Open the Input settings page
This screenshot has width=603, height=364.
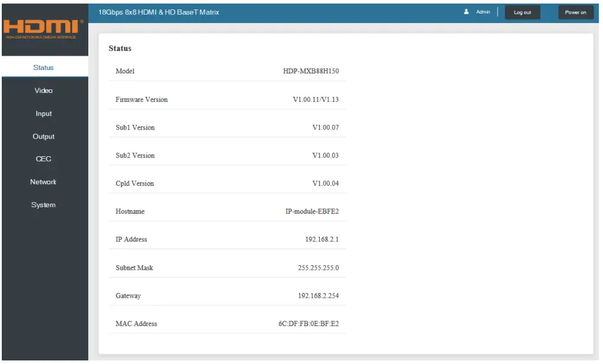(x=43, y=114)
